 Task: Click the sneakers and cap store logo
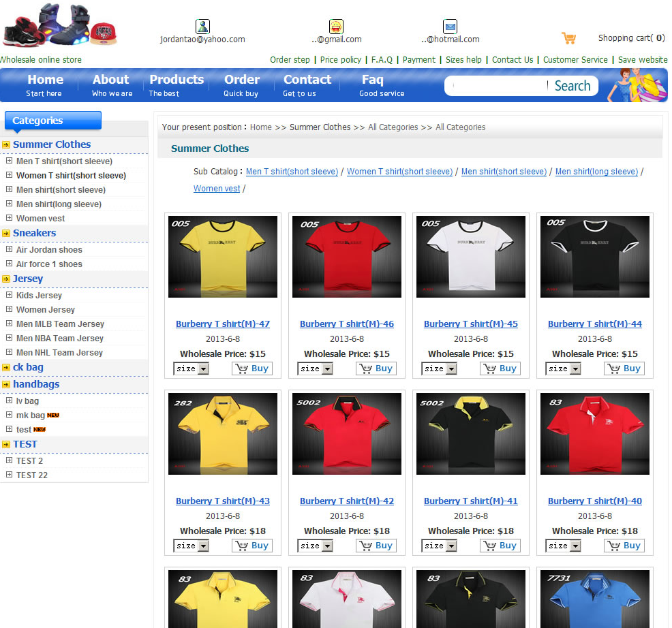59,25
